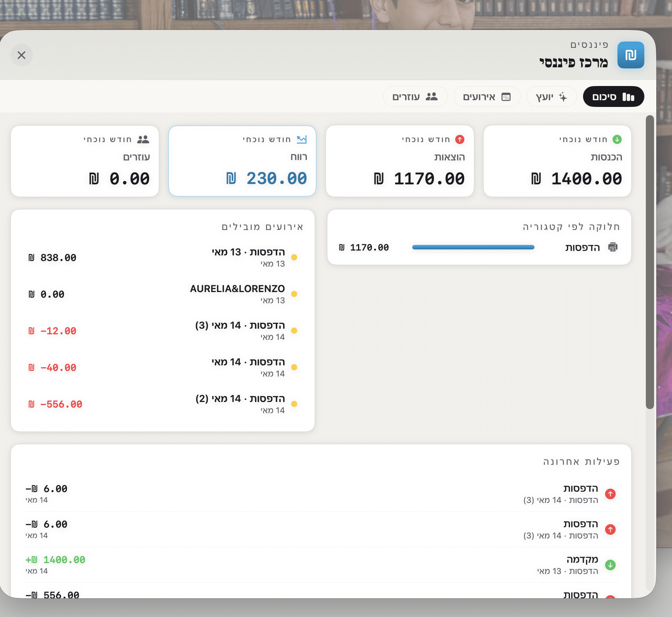Image resolution: width=672 pixels, height=617 pixels.
Task: Open the מקדמה activity entry
Action: pos(321,565)
